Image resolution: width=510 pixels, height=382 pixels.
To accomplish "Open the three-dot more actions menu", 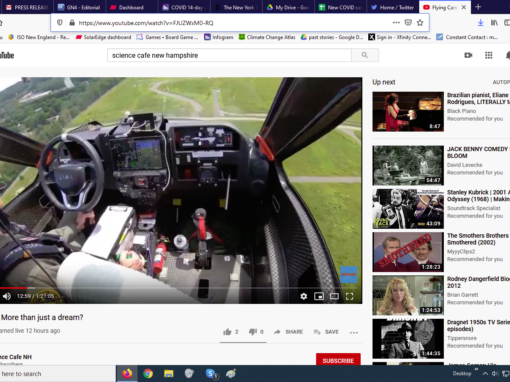I will pos(354,332).
